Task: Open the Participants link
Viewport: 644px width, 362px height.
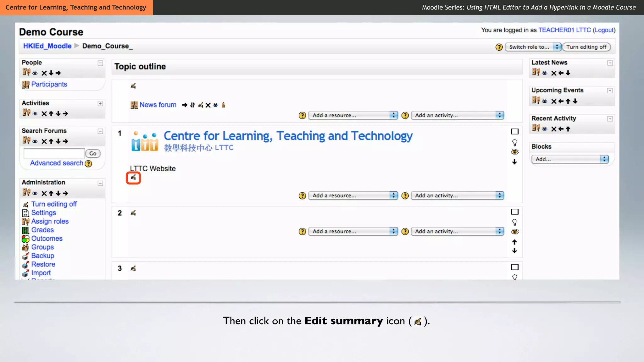Action: (49, 84)
